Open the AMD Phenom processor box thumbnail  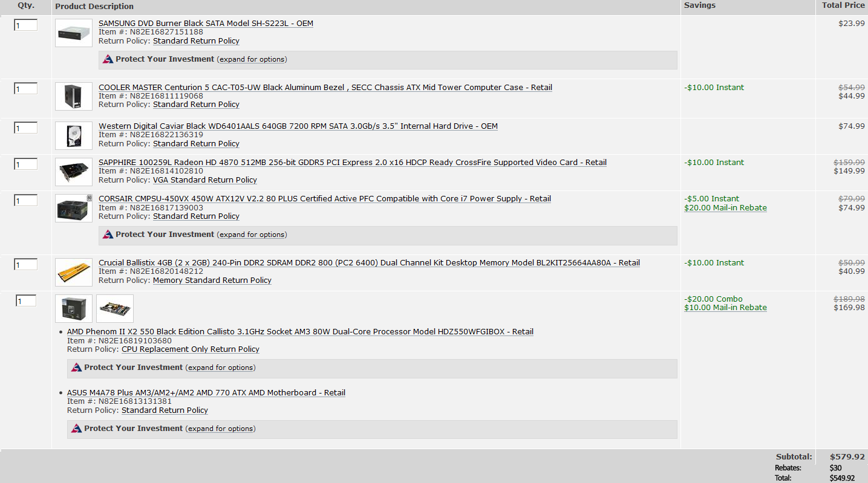tap(74, 308)
